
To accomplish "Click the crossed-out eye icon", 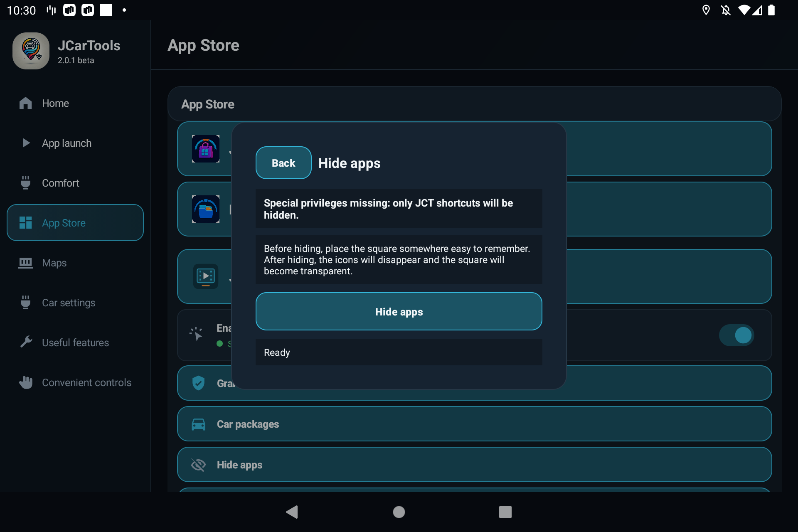I will [x=198, y=465].
